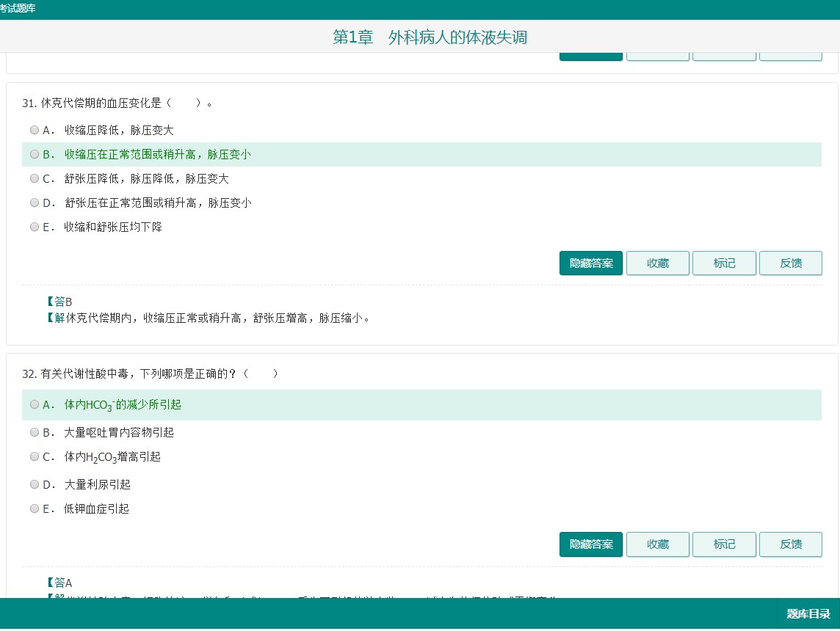Viewport: 840px width, 631px height.
Task: Open 反馈 for question 32
Action: 791,544
